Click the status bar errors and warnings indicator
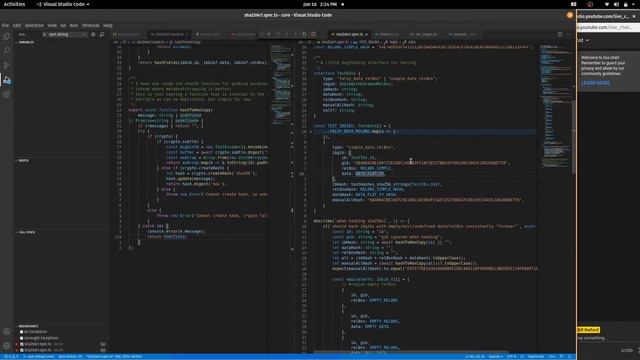Image resolution: width=640 pixels, height=360 pixels. point(11,357)
